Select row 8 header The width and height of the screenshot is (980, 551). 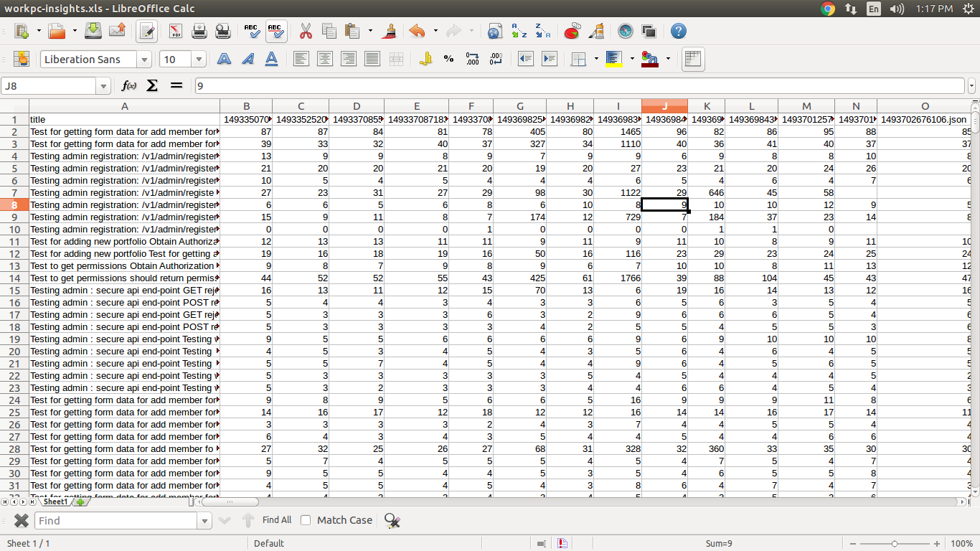[14, 204]
